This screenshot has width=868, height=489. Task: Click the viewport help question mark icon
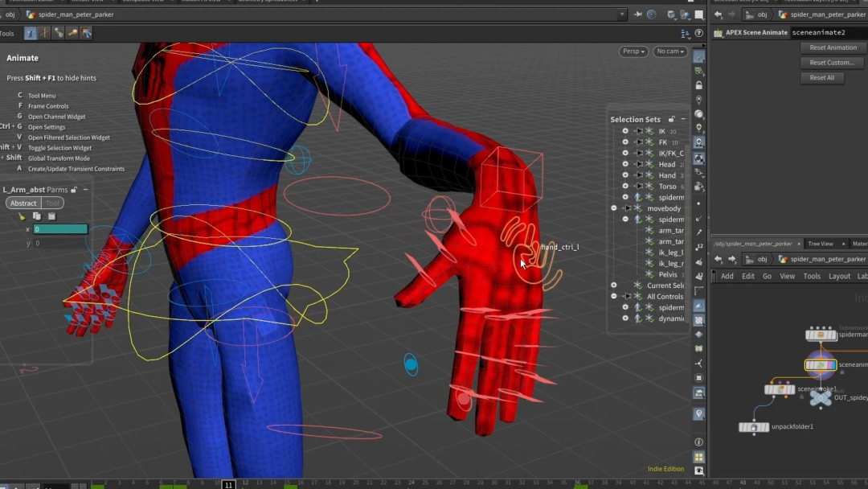pyautogui.click(x=699, y=34)
